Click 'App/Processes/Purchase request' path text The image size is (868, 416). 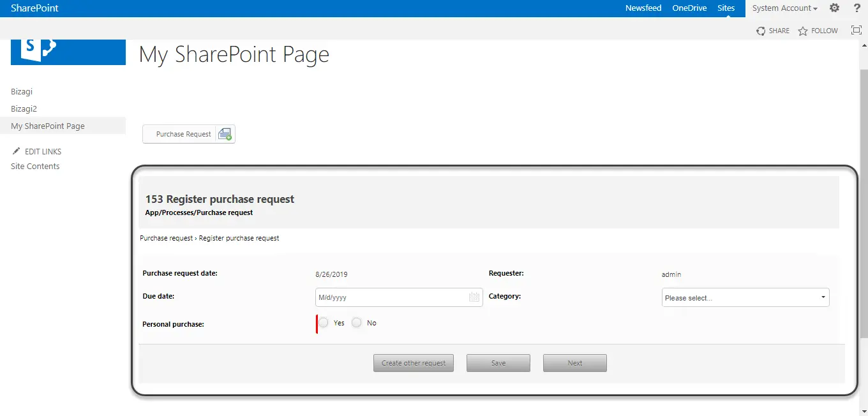tap(199, 212)
